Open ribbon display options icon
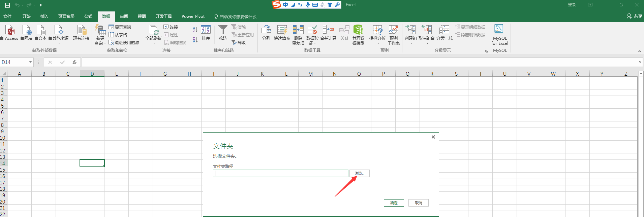This screenshot has height=217, width=644. point(590,5)
